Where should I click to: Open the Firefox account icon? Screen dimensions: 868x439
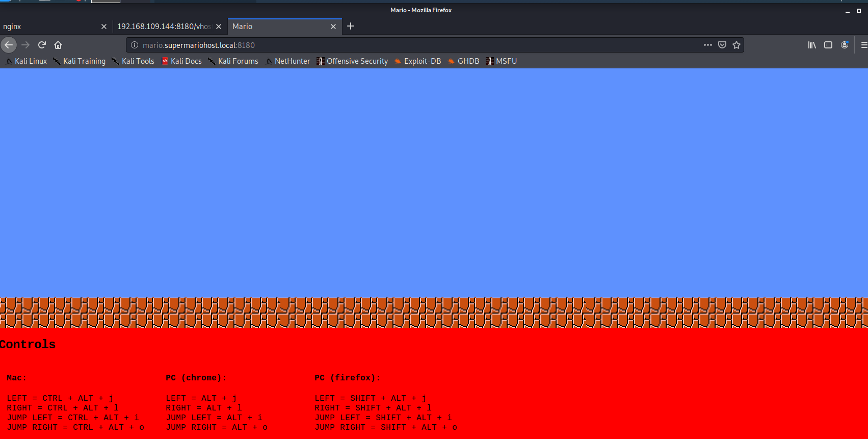click(845, 45)
